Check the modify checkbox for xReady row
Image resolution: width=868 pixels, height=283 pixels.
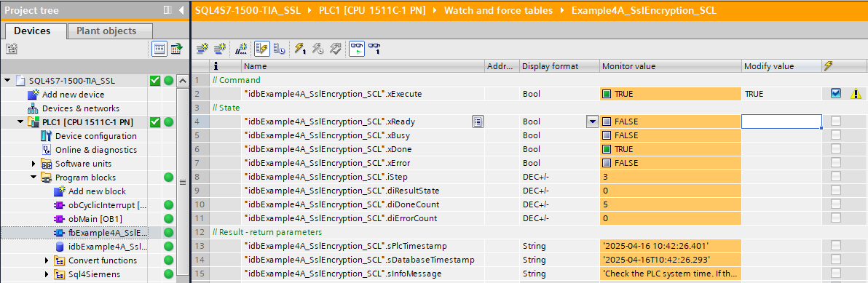point(835,121)
